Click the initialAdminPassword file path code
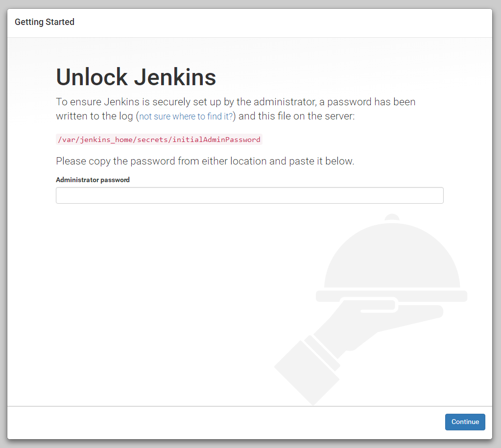This screenshot has height=448, width=501. point(159,140)
